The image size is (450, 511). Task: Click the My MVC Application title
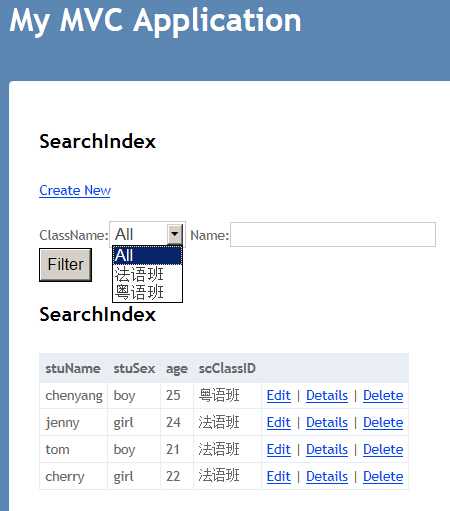click(x=155, y=21)
